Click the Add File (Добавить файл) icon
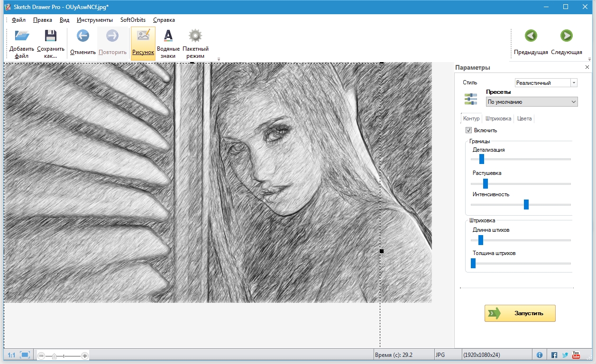 22,36
